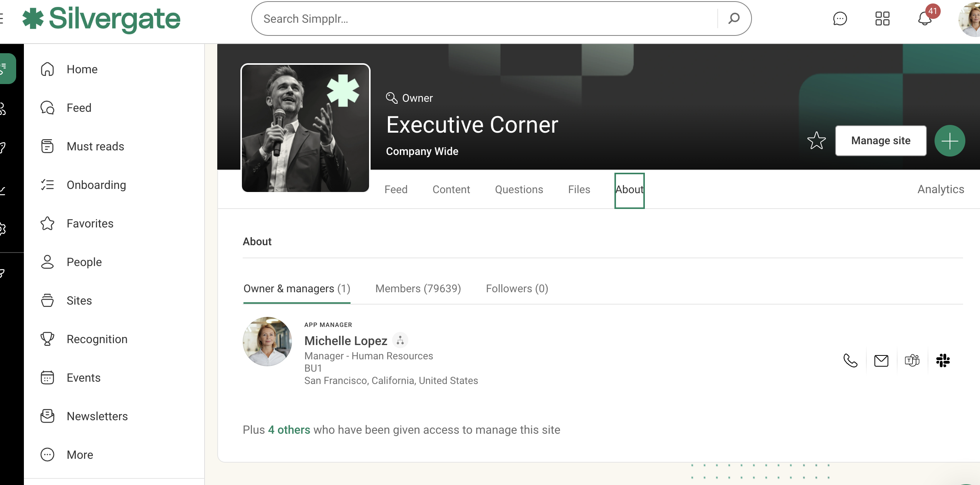Click the search magnifier icon
This screenshot has height=485, width=980.
click(734, 19)
